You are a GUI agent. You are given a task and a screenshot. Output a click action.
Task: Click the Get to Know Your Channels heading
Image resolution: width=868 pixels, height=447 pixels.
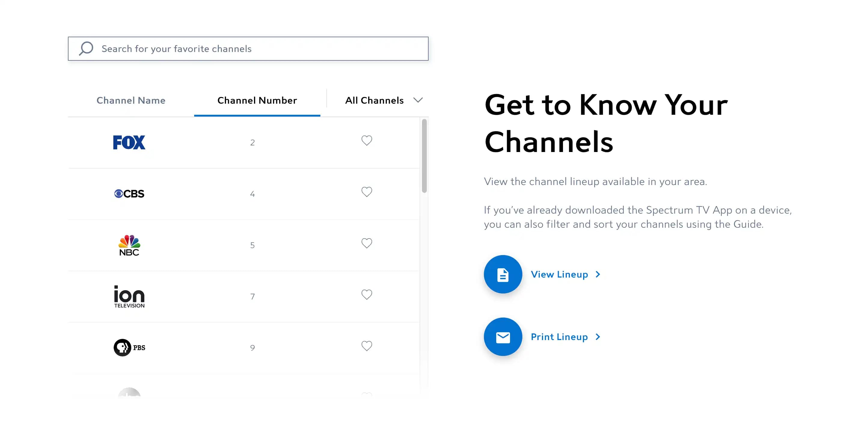pyautogui.click(x=606, y=123)
